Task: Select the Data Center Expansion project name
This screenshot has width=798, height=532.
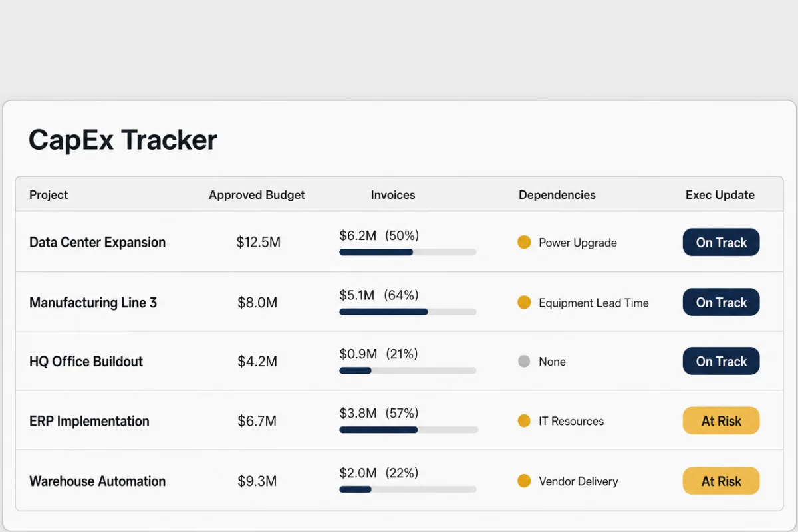Action: [x=97, y=242]
